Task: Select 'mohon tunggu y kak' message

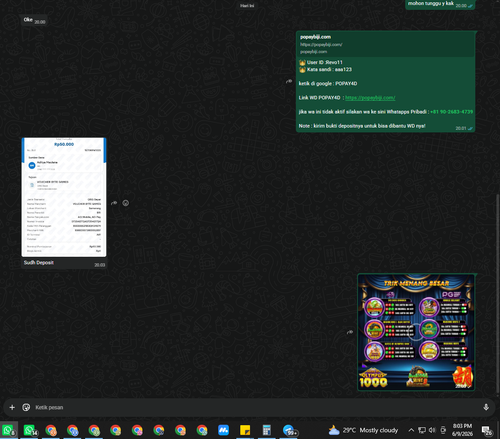Action: click(431, 3)
